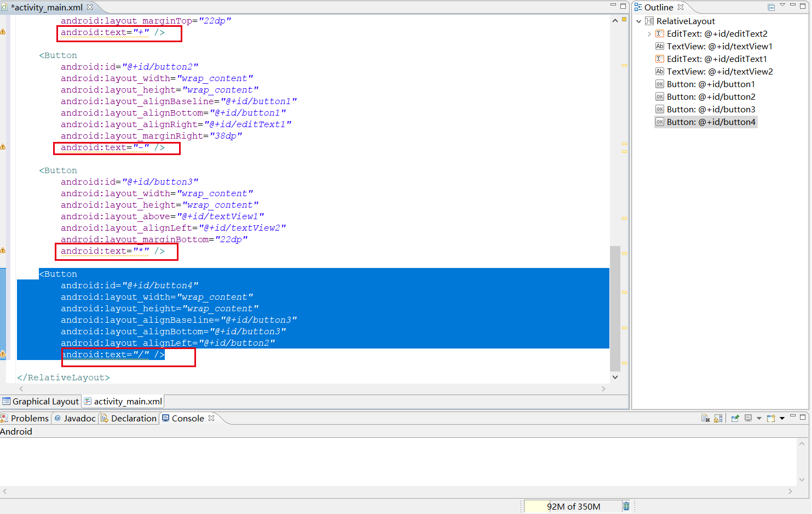Click the warning marker beside android:text="+"
The height and width of the screenshot is (514, 812).
(3, 32)
